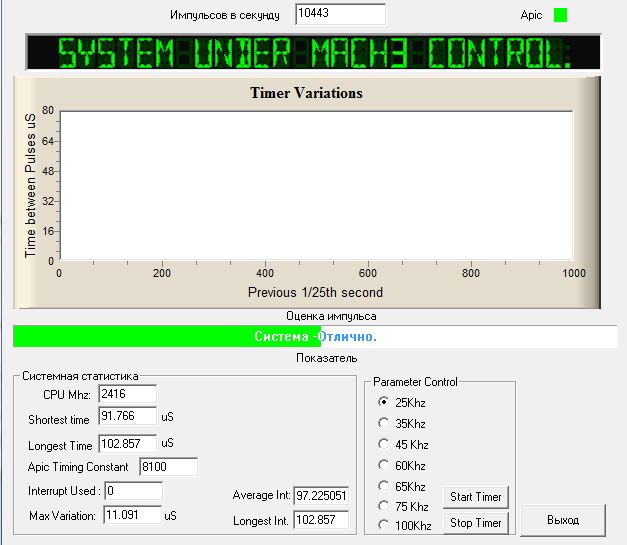Click the Start Timer button
Screen dimensions: 627x545
[475, 497]
